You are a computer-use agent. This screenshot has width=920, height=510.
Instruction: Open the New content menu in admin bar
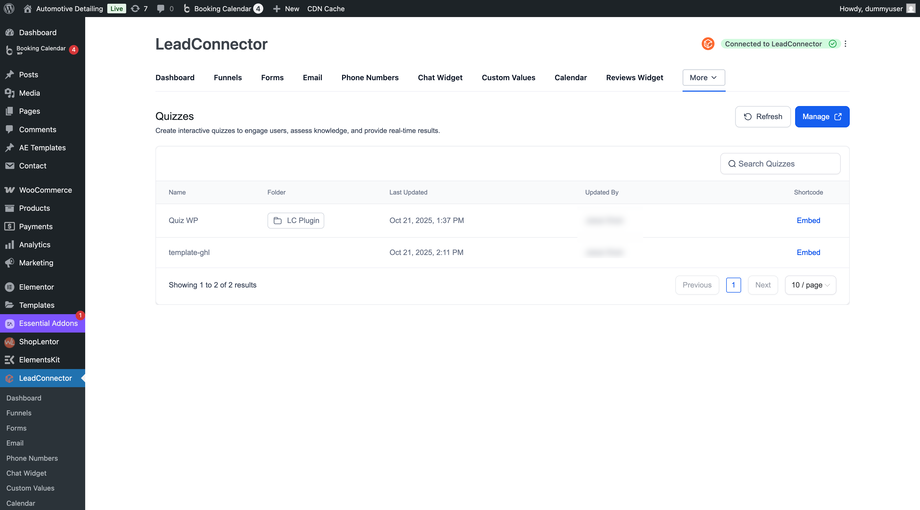click(285, 8)
